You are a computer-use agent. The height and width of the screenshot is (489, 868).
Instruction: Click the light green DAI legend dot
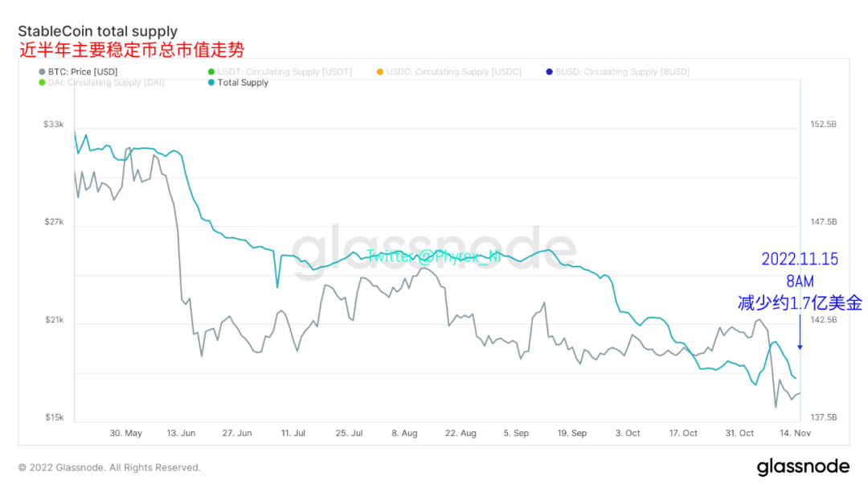pyautogui.click(x=41, y=83)
